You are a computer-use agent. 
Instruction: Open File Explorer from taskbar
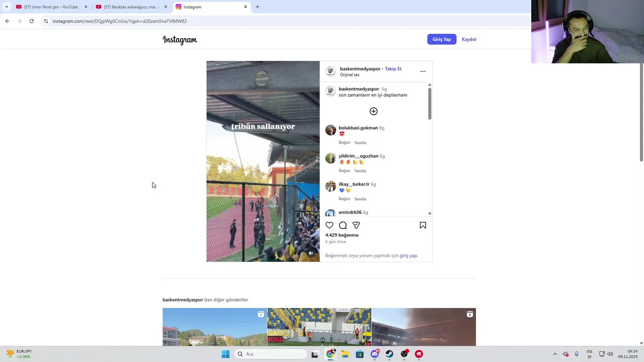point(345,354)
